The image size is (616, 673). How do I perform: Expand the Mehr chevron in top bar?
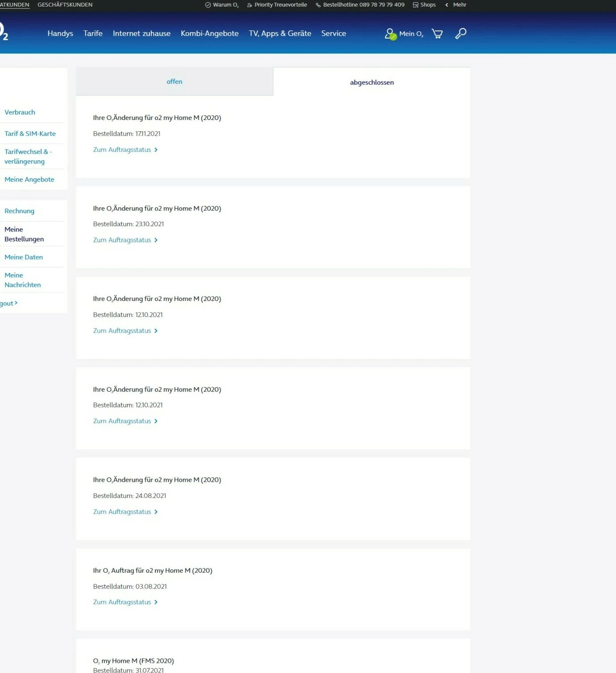point(446,5)
